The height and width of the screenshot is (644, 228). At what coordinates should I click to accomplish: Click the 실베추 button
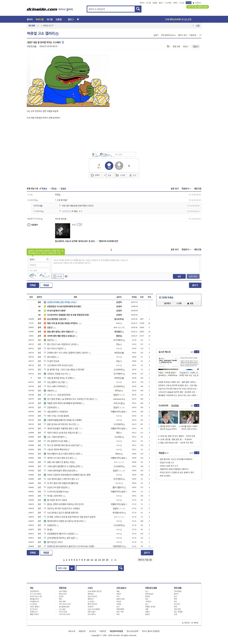click(95, 175)
